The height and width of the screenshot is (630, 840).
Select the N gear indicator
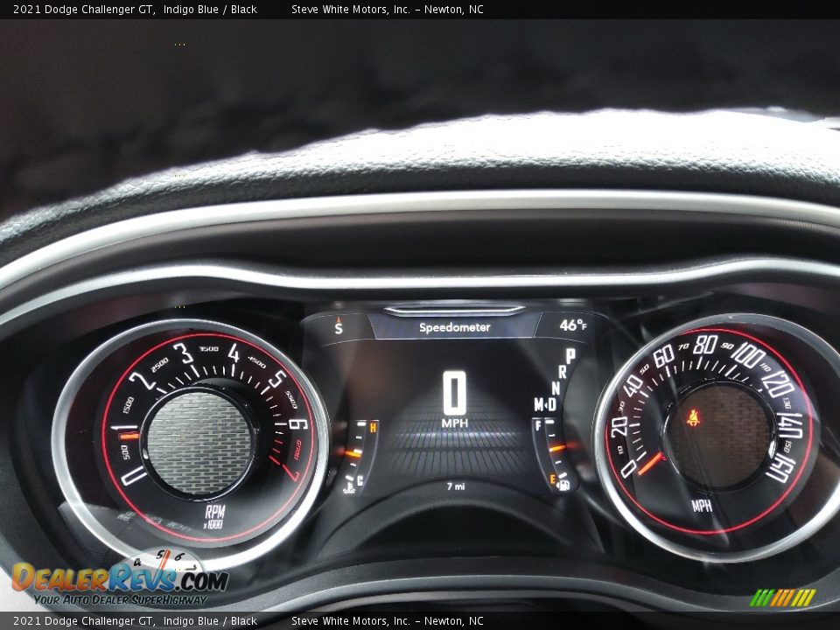[x=556, y=388]
